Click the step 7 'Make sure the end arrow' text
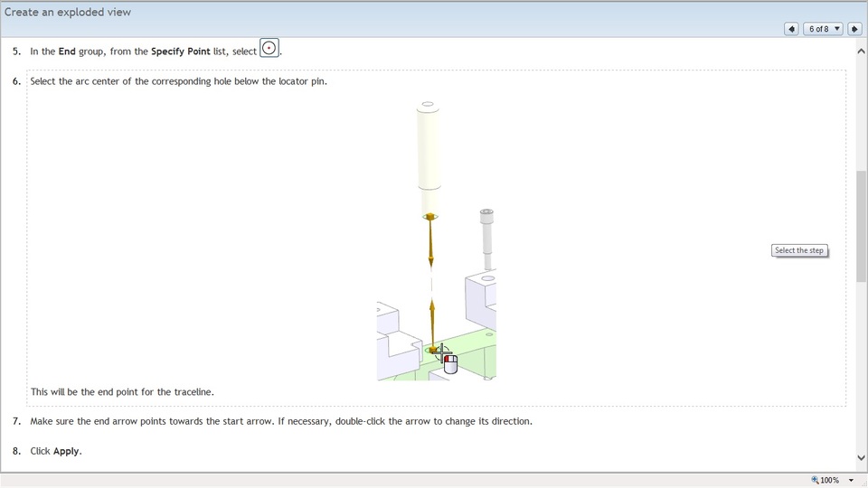 (281, 421)
